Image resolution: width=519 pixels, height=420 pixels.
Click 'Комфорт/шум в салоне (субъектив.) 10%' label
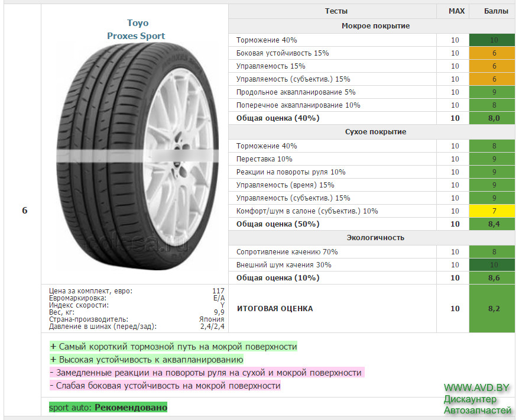click(x=307, y=211)
